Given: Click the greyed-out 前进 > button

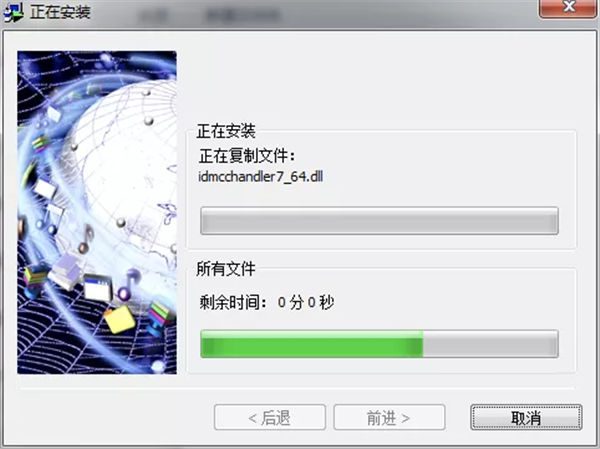Looking at the screenshot, I should point(389,417).
